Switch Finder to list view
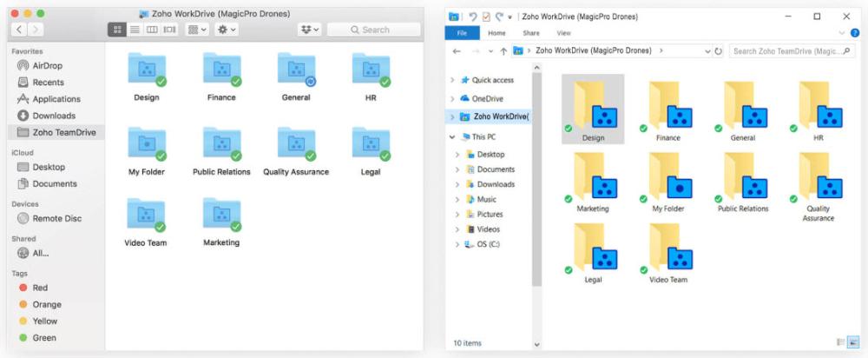The width and height of the screenshot is (868, 358). 135,30
